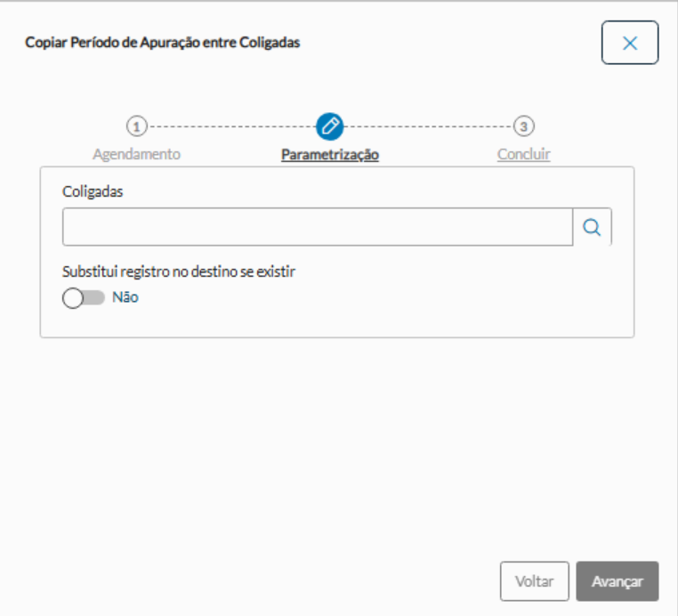This screenshot has height=616, width=678.
Task: Enable the Substitui registro no destino toggle
Action: [x=84, y=298]
